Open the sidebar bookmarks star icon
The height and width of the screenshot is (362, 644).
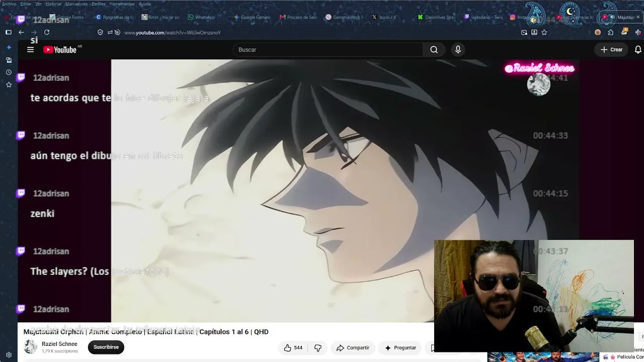click(x=9, y=84)
